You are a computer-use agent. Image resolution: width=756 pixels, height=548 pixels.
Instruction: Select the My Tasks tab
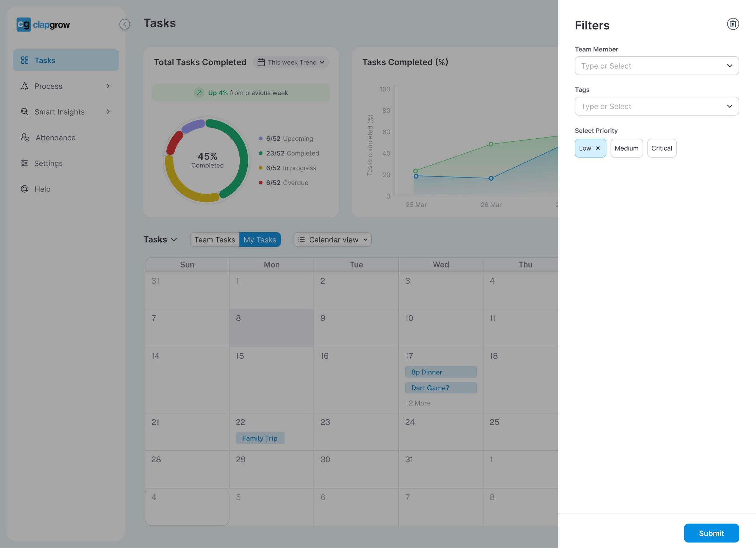(260, 240)
